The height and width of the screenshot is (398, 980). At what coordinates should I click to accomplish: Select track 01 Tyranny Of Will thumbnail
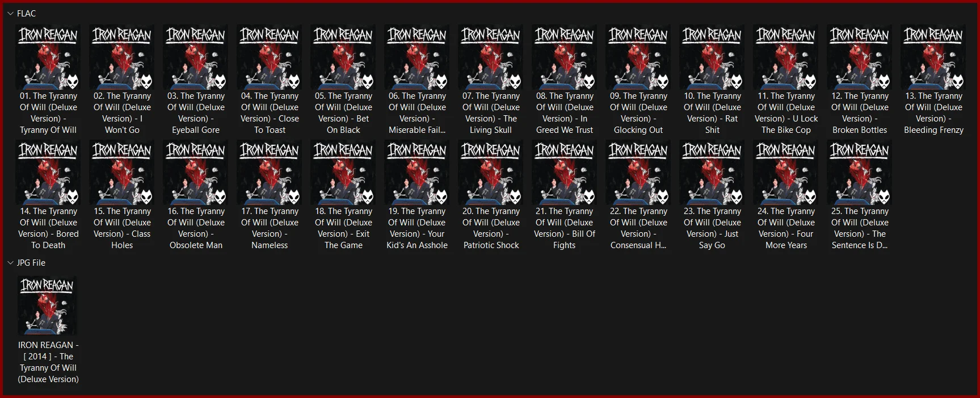[48, 57]
